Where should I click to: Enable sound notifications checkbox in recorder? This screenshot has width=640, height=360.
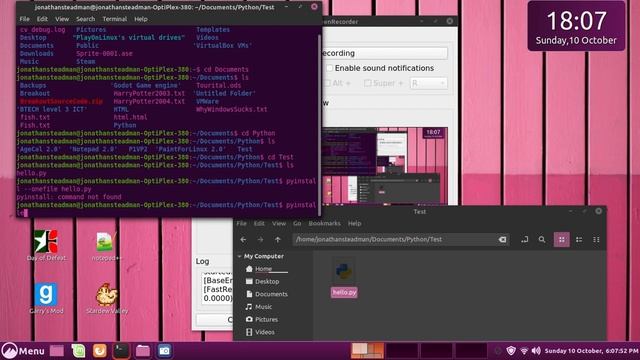click(330, 68)
